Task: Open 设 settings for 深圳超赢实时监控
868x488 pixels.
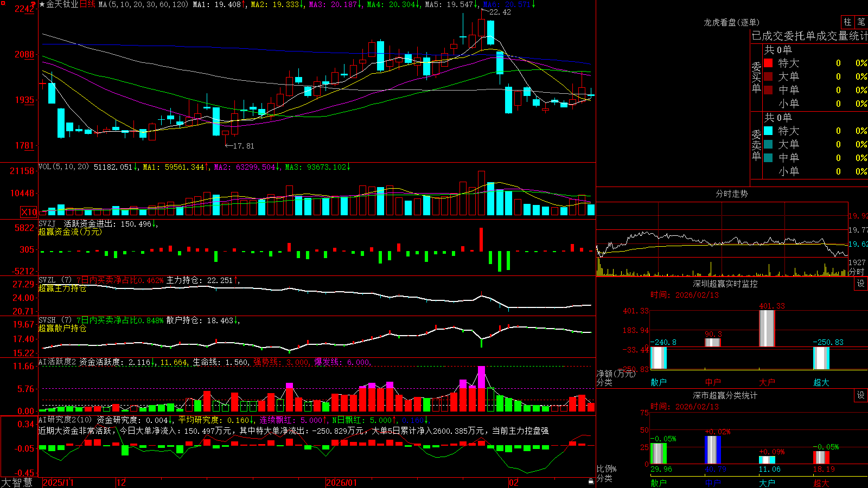Action: (x=861, y=284)
